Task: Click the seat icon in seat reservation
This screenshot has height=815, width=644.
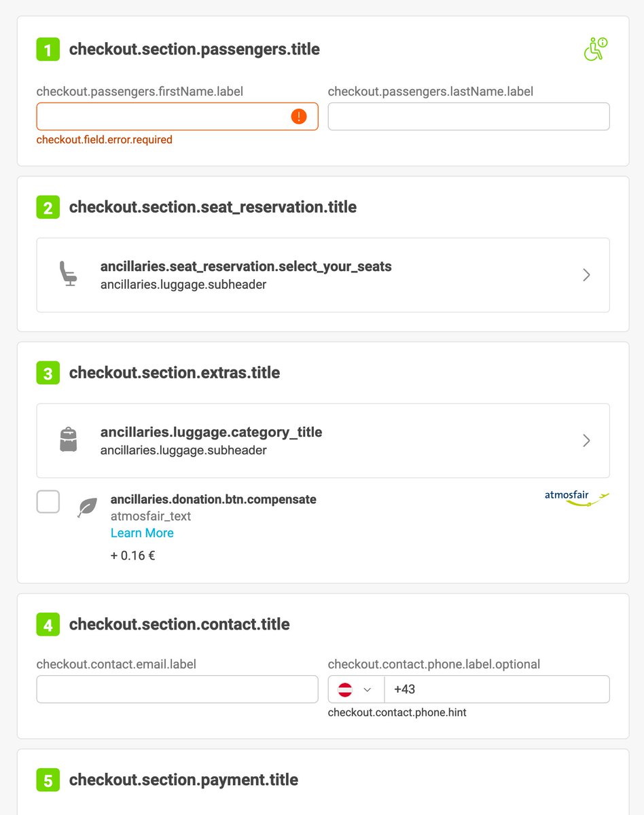Action: point(68,274)
